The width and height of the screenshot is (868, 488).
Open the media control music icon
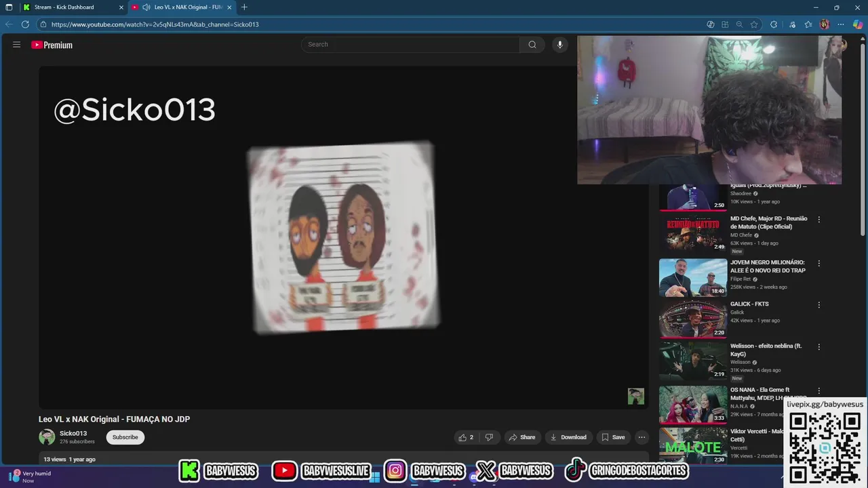click(x=792, y=24)
